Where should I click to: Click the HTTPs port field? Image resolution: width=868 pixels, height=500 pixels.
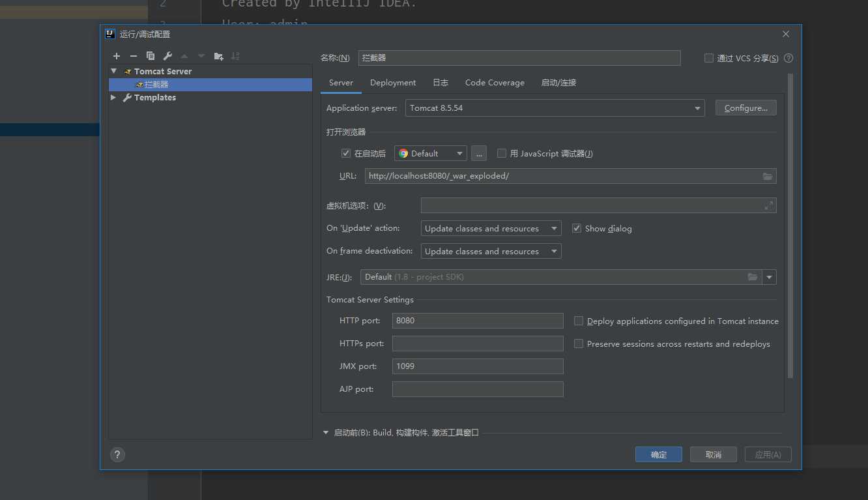pos(478,344)
